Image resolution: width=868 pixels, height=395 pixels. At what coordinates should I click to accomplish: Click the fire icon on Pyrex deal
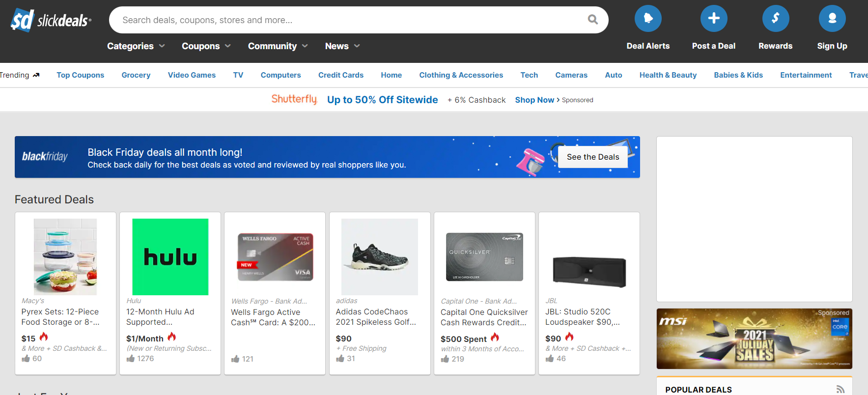point(44,337)
